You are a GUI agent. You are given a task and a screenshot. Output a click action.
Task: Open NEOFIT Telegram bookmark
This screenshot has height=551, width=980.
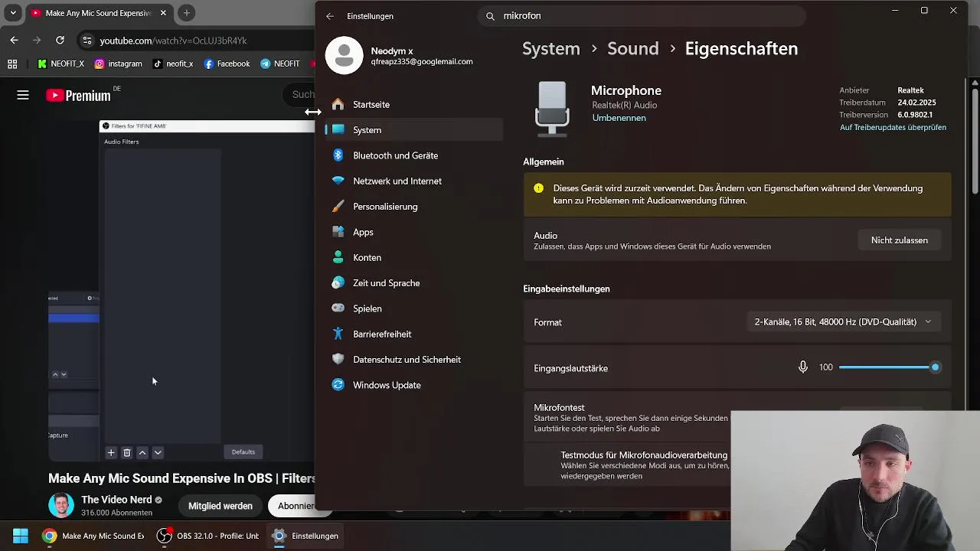pos(280,64)
